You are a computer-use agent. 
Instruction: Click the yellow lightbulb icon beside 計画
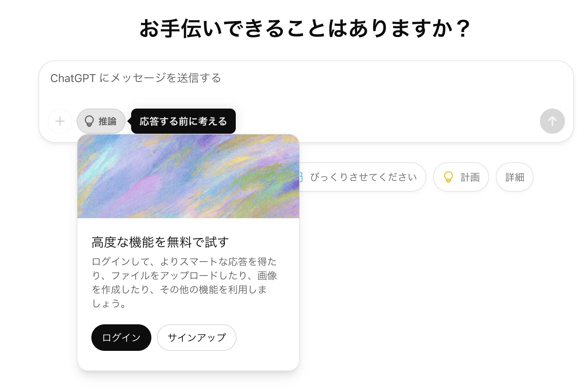[448, 177]
